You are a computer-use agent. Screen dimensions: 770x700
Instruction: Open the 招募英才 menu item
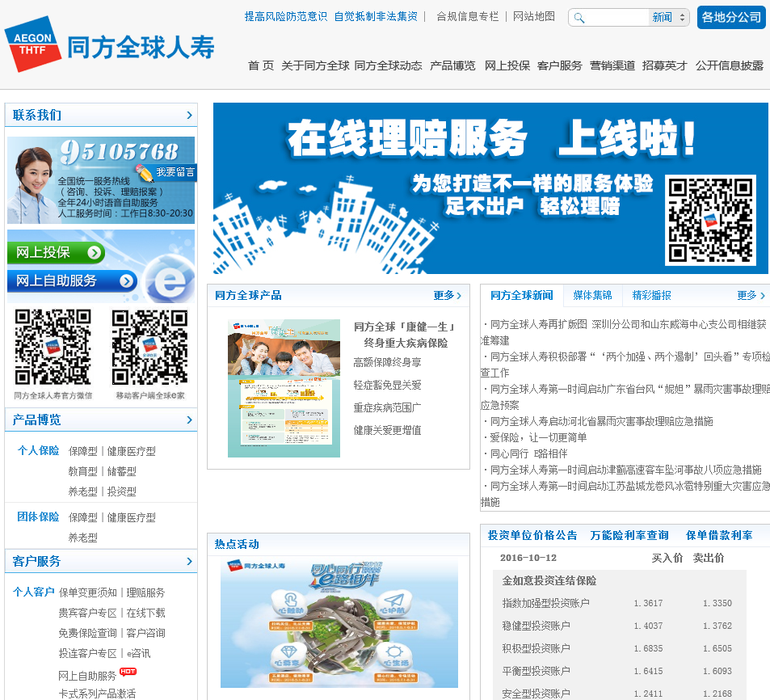pos(665,65)
